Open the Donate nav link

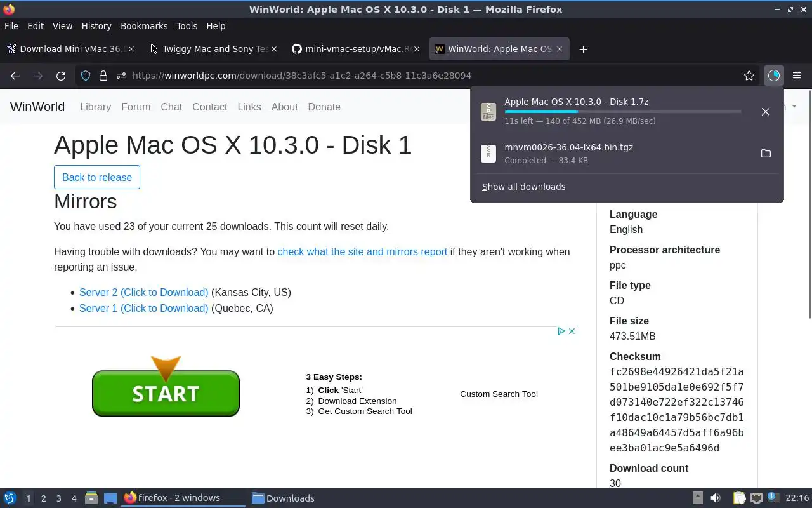coord(324,107)
